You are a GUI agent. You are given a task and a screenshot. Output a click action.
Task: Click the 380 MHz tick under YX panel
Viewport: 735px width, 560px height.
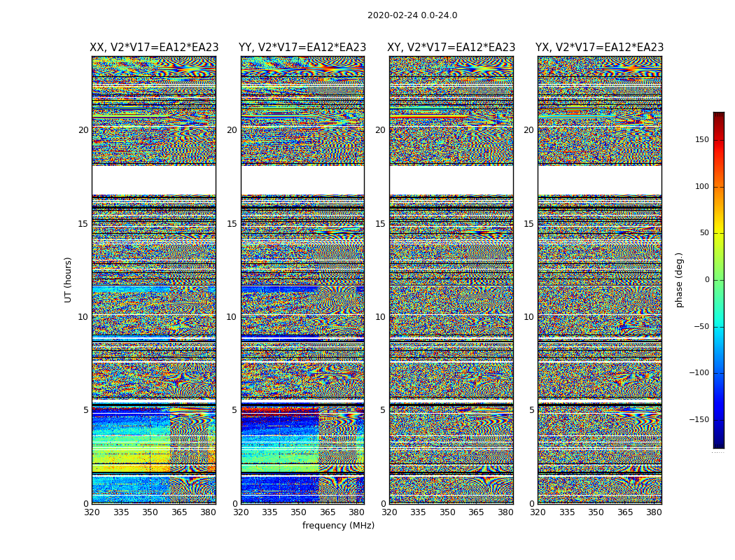654,512
